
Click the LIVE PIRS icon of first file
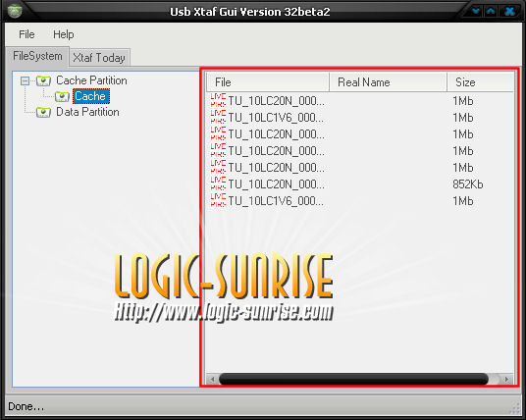coord(218,101)
